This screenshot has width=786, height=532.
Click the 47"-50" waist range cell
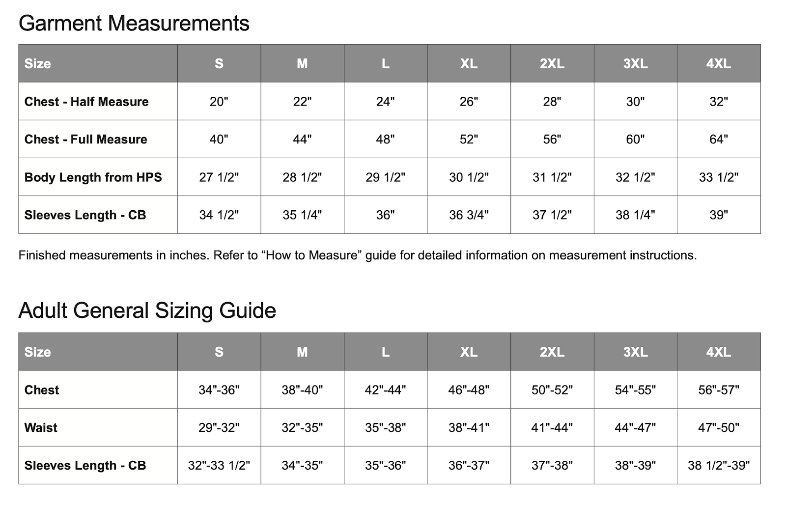tap(719, 427)
